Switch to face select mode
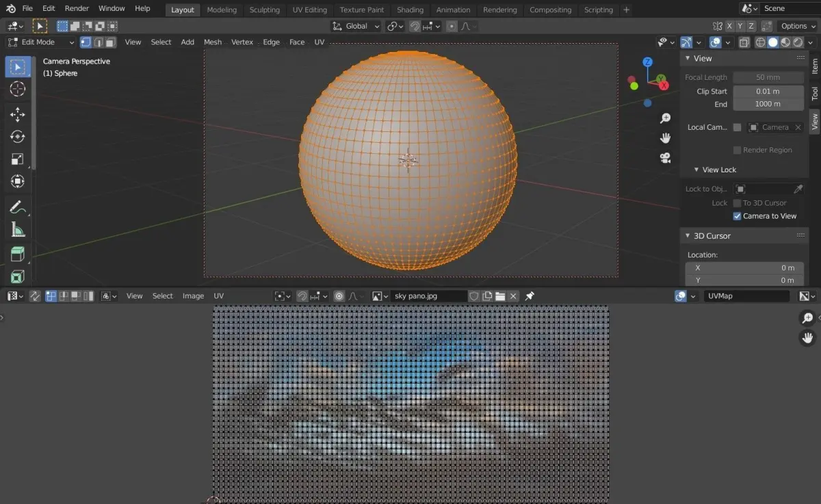The image size is (821, 504). [110, 42]
